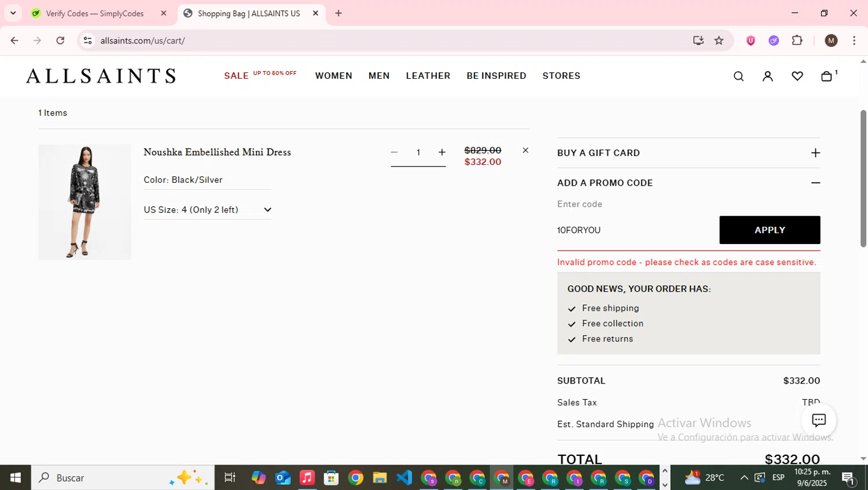
Task: Open the LEATHER menu
Action: pyautogui.click(x=428, y=76)
